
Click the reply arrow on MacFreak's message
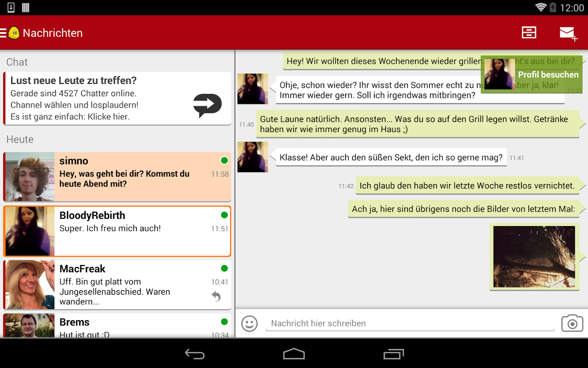tap(216, 296)
